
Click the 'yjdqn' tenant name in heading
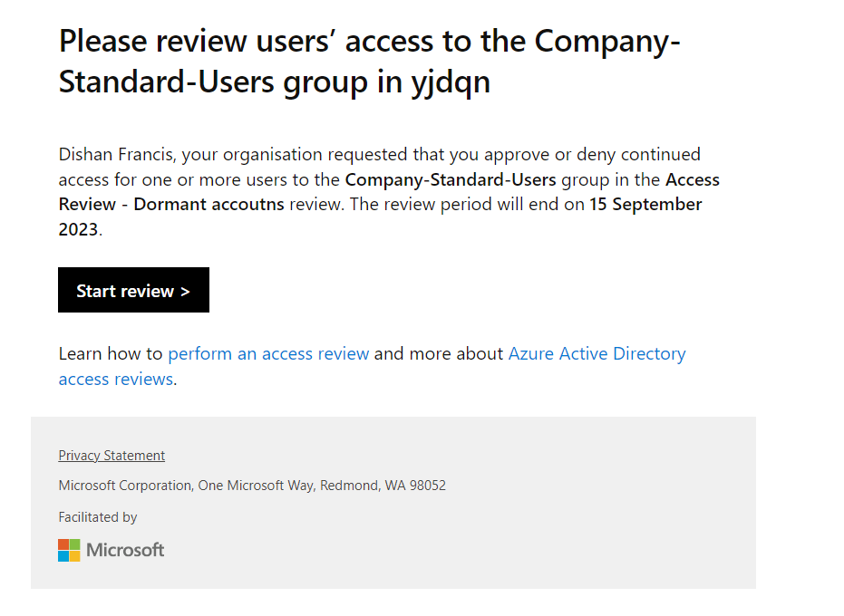(x=451, y=82)
